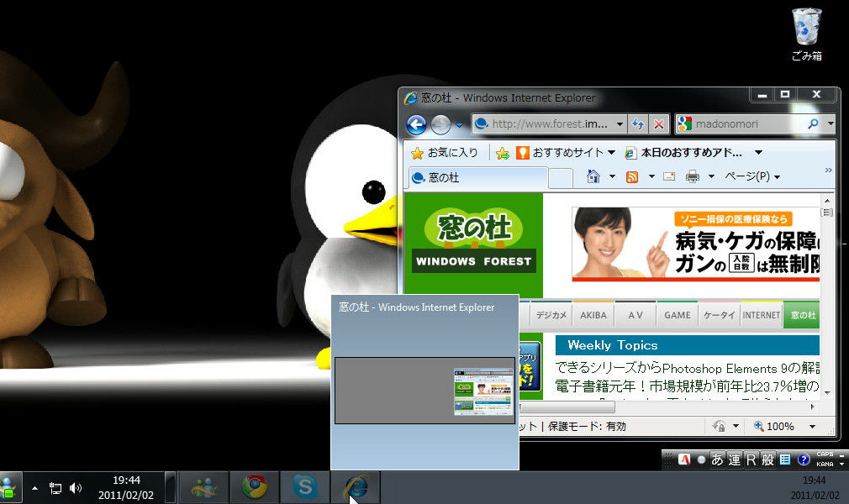Screen dimensions: 849x504
Task: Click the Internet Explorer taskbar icon
Action: [356, 487]
